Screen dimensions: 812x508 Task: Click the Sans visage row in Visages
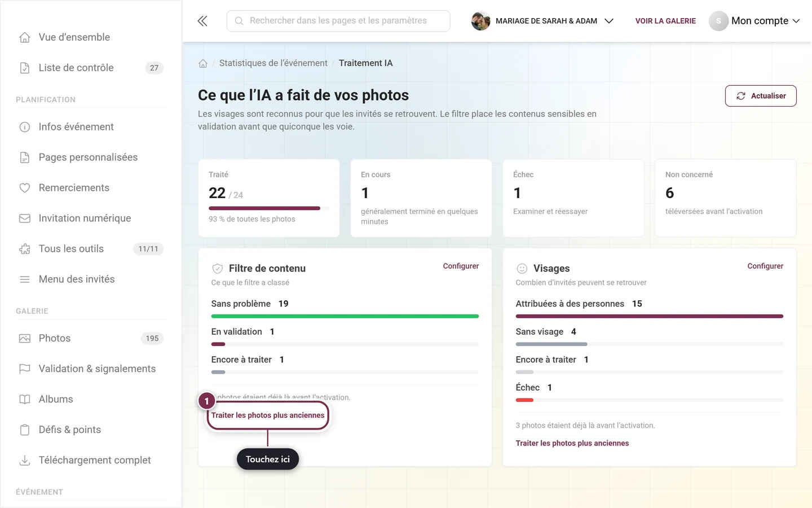point(650,336)
